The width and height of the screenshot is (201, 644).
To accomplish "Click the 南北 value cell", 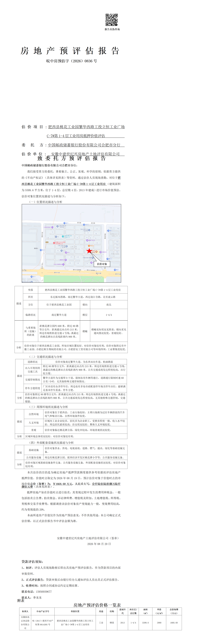I will coord(109,304).
